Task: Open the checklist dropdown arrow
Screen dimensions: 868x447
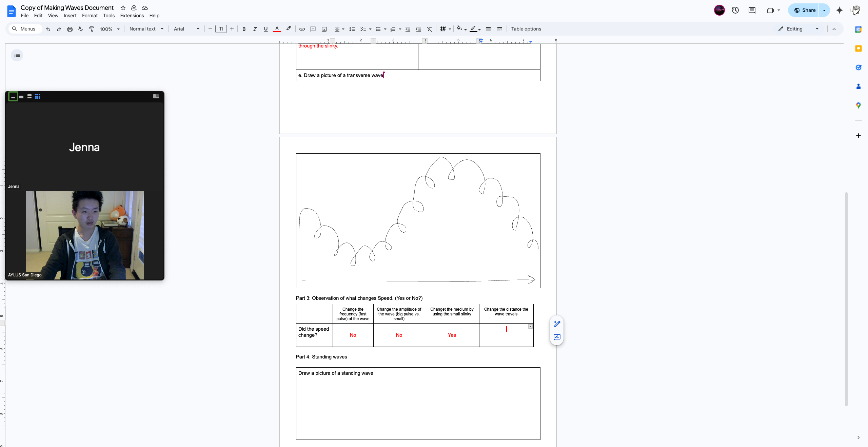Action: coord(370,29)
